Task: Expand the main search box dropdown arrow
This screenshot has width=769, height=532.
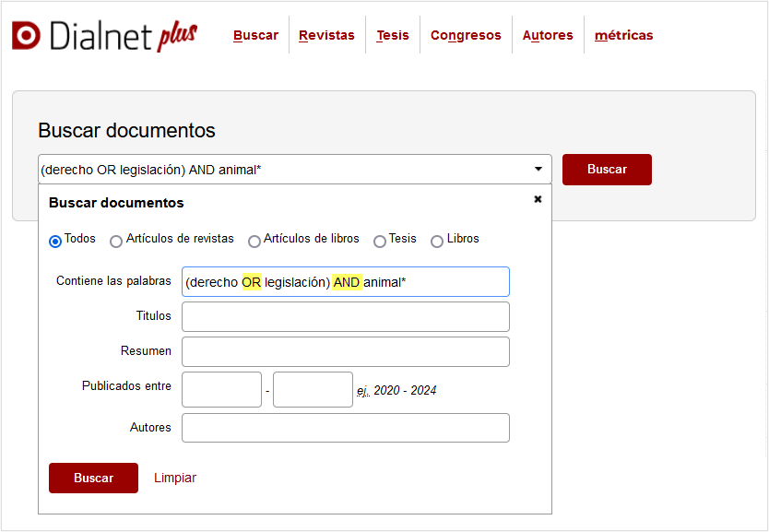Action: click(538, 169)
